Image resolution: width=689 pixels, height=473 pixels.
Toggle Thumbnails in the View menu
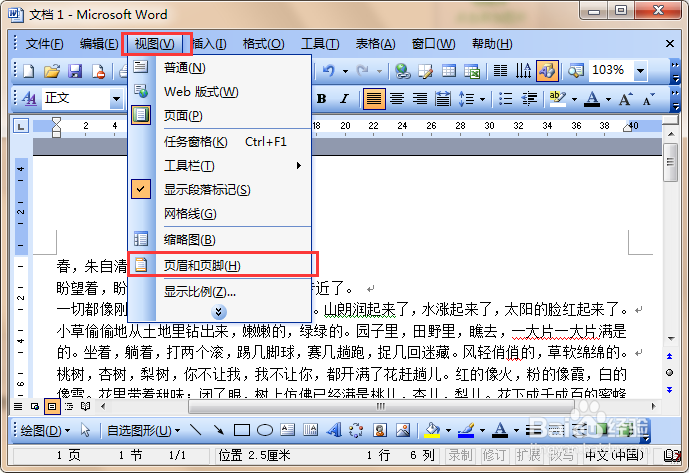220,240
